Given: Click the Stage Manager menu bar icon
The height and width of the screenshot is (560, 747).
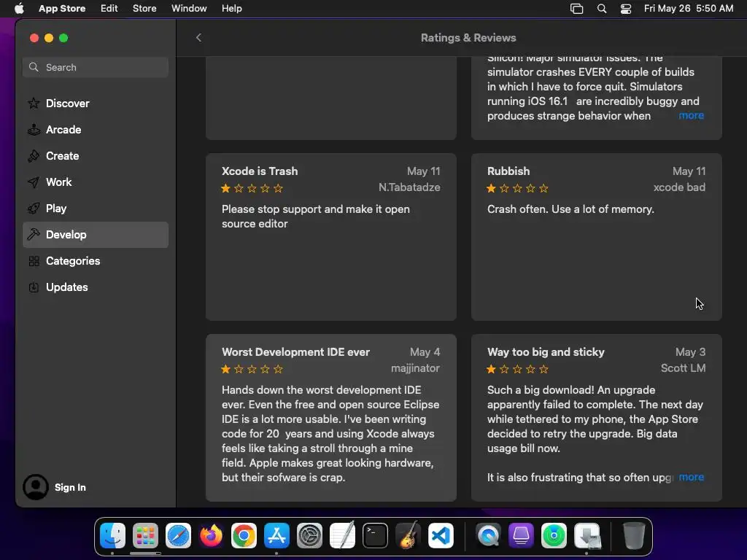Looking at the screenshot, I should (x=576, y=9).
